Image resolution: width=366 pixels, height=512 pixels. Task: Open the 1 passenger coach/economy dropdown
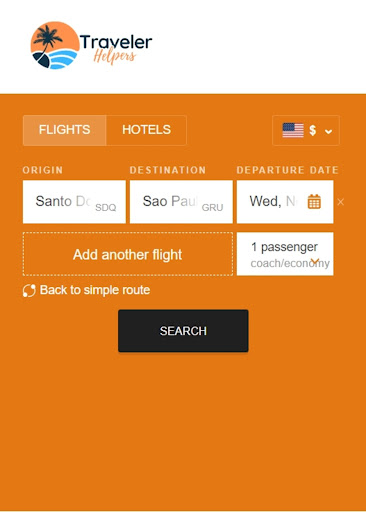[285, 254]
